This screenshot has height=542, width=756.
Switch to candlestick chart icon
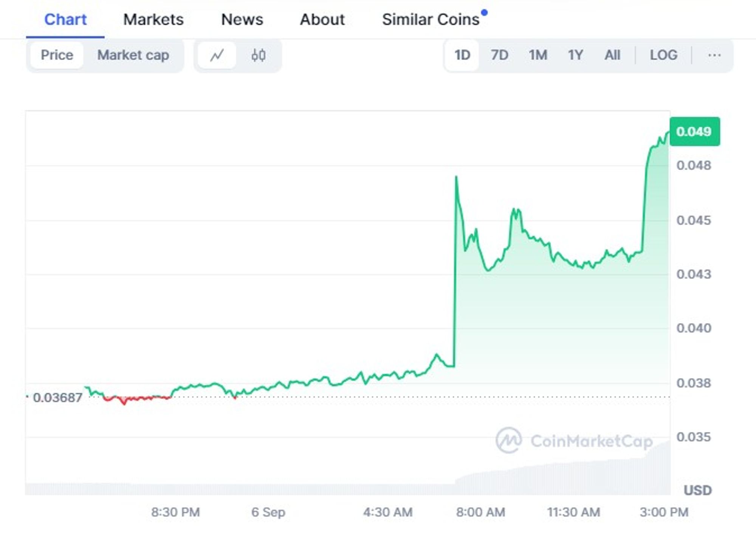point(259,56)
